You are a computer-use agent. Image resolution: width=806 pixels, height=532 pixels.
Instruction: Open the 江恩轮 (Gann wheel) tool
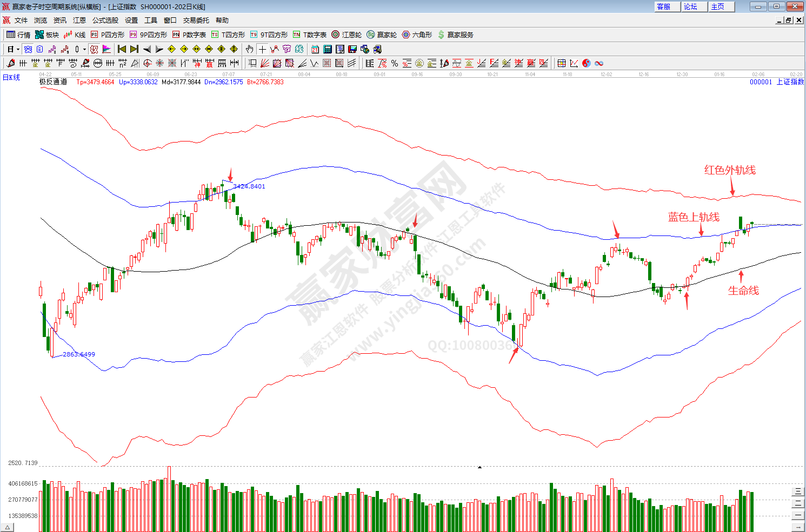[347, 35]
